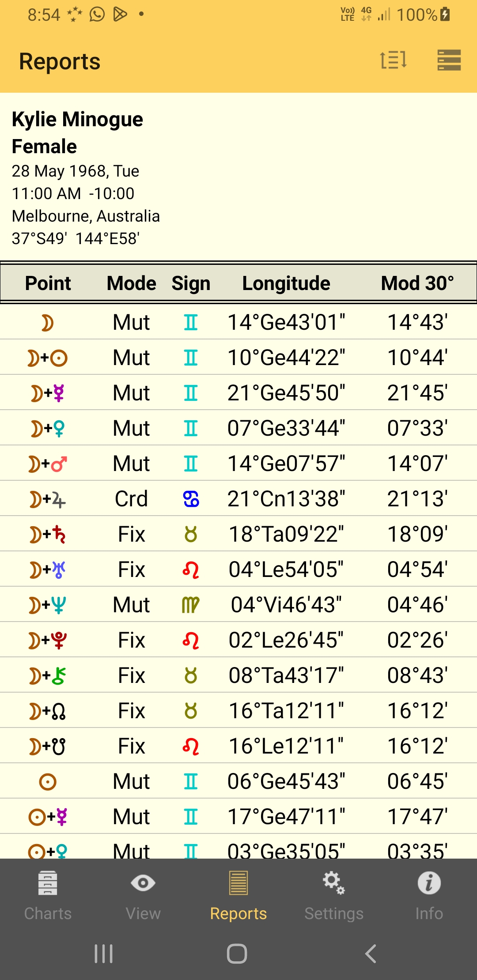This screenshot has width=477, height=980.
Task: Tap Android recent apps button
Action: [104, 954]
